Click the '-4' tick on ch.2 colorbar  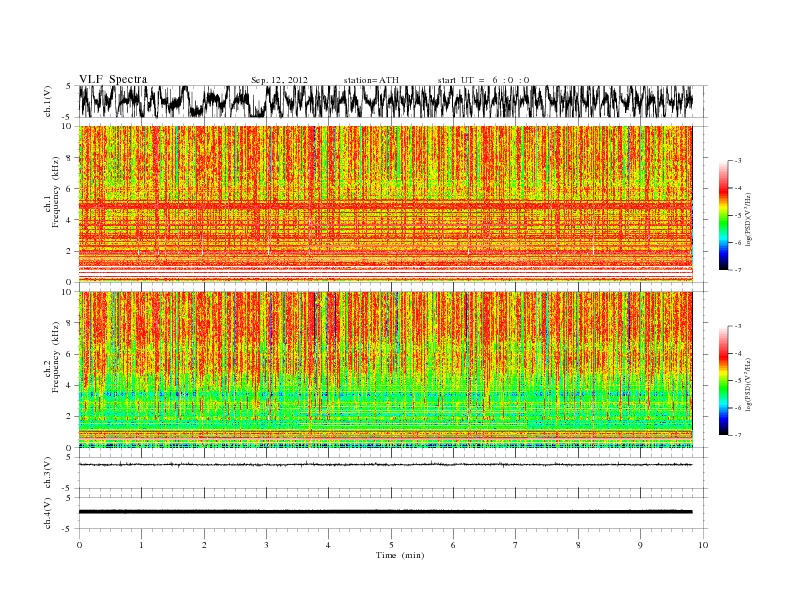pos(738,353)
